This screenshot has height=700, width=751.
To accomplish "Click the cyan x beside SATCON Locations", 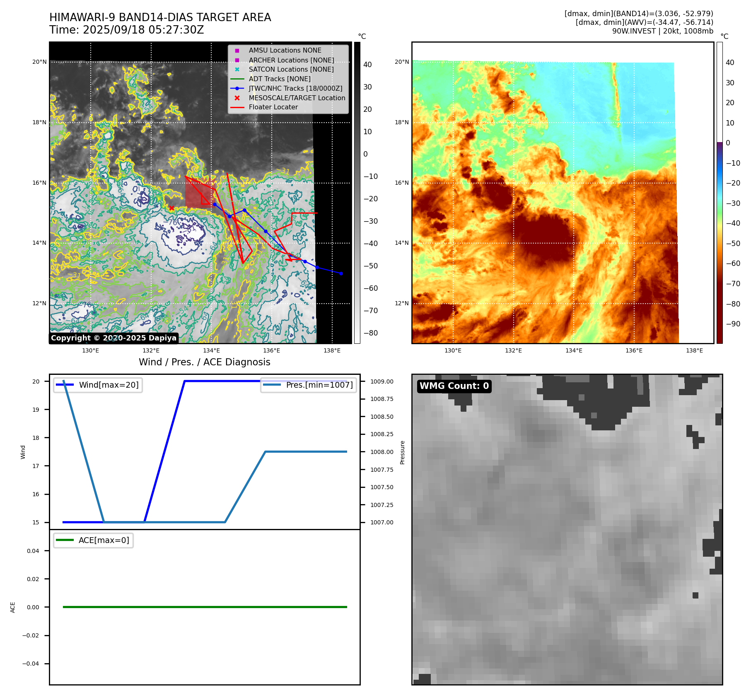I will point(237,70).
